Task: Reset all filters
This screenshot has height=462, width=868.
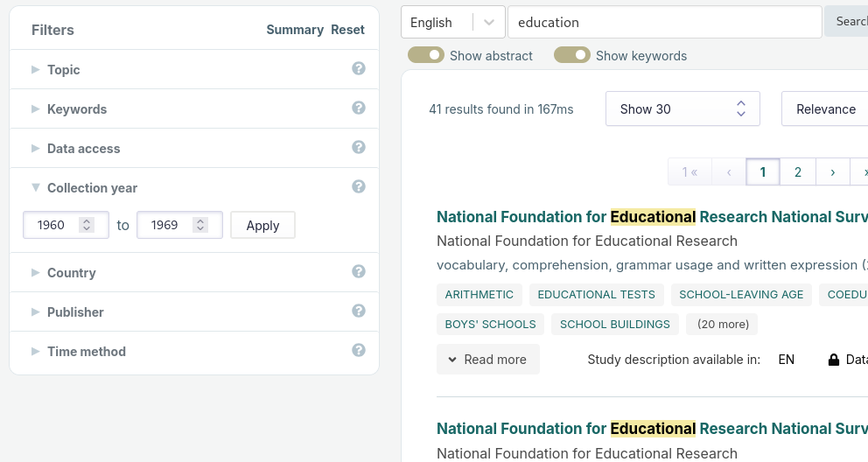Action: click(347, 30)
